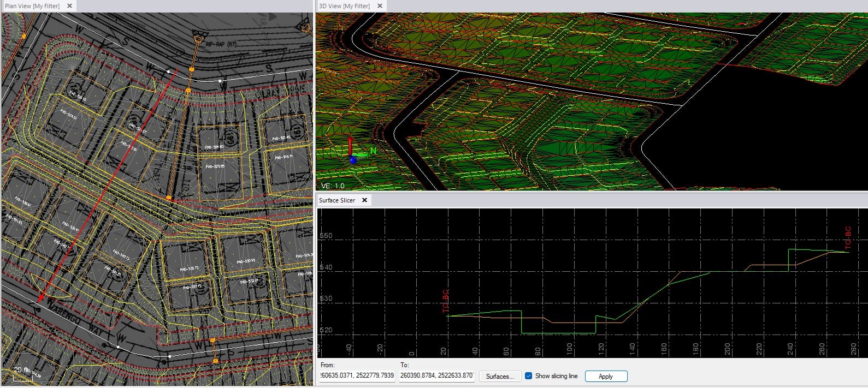Click the PAD-519.77 label in plan view

point(284,157)
